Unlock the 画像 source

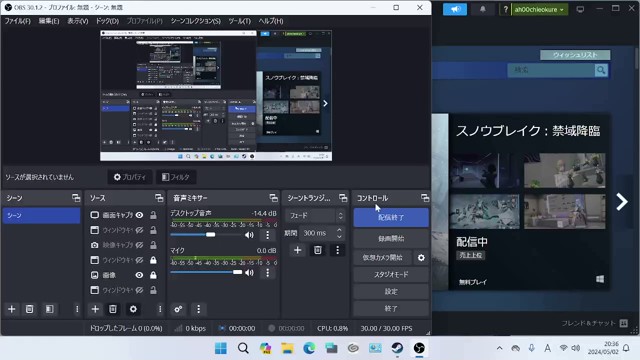pos(153,275)
